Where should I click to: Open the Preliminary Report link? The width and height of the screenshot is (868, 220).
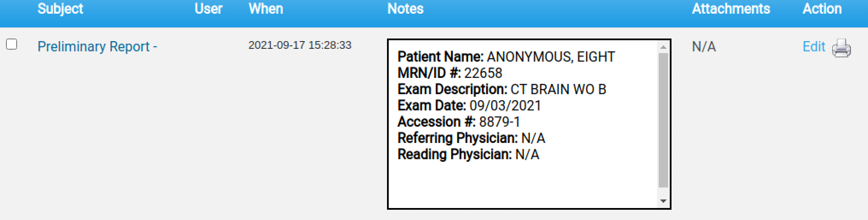[97, 46]
